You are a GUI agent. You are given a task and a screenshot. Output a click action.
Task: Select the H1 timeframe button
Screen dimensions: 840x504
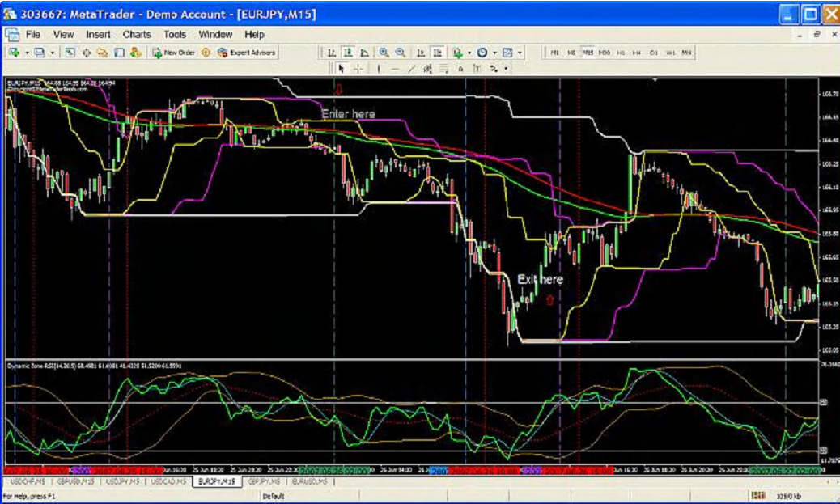point(621,53)
